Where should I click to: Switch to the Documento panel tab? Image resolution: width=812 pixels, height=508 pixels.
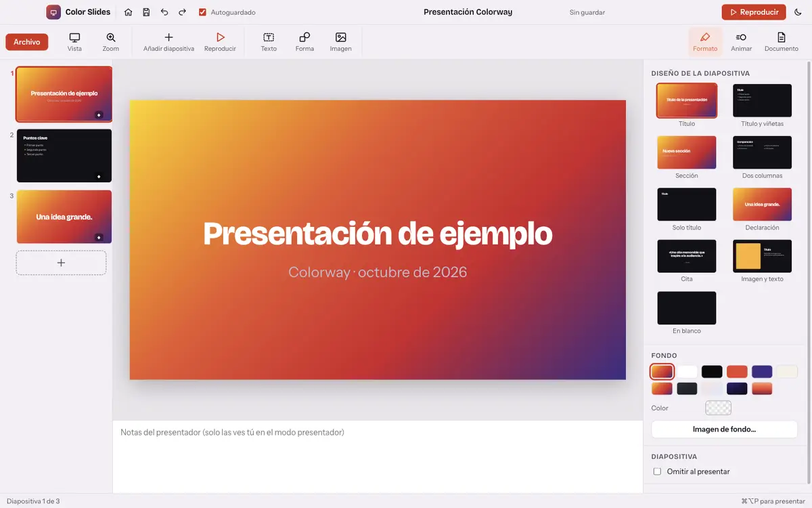click(x=782, y=42)
